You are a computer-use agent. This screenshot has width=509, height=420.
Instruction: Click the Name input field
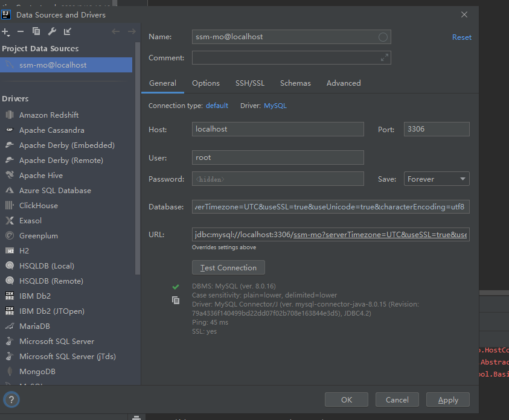(292, 37)
